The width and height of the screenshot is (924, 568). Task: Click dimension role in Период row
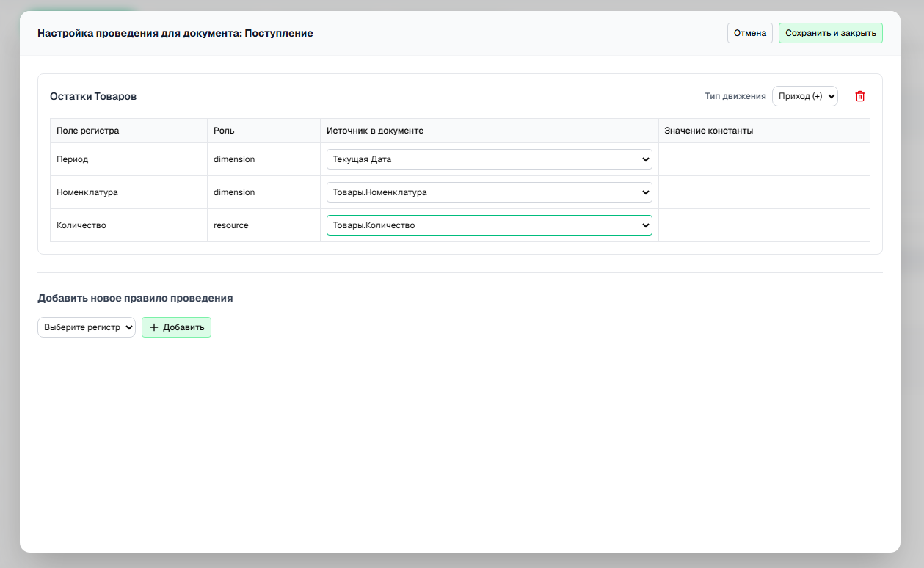[263, 159]
